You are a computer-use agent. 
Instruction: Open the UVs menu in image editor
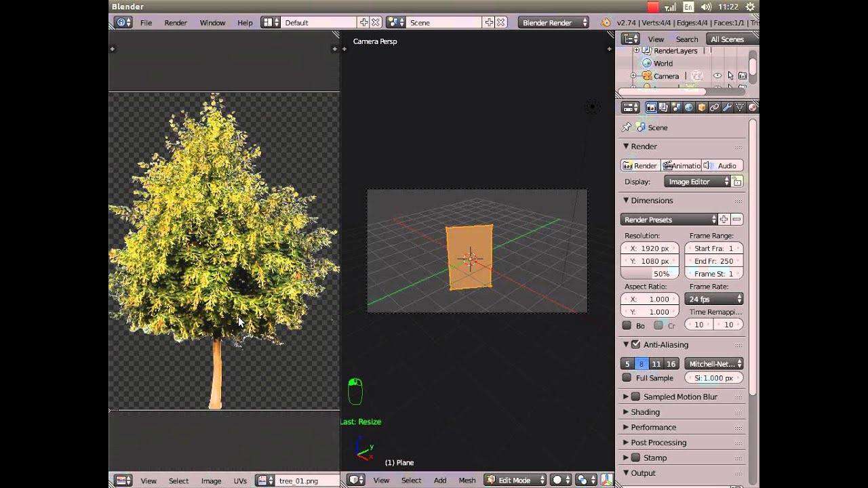click(x=240, y=481)
